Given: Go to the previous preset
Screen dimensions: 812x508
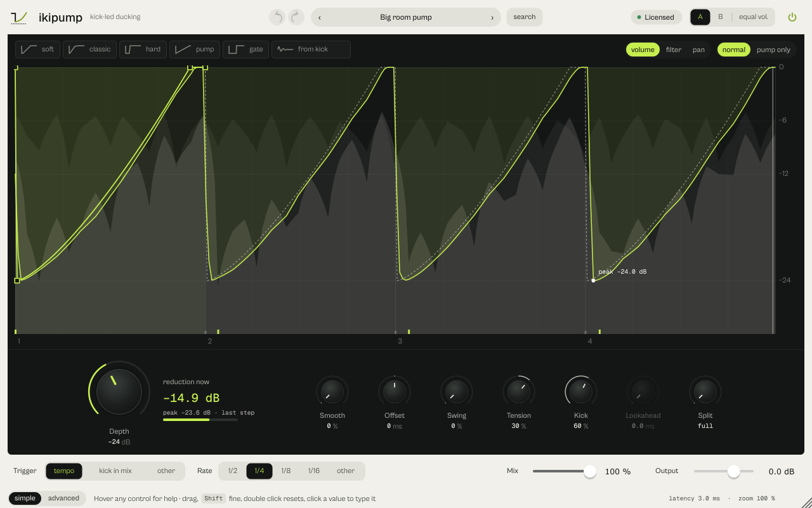Looking at the screenshot, I should pos(320,17).
